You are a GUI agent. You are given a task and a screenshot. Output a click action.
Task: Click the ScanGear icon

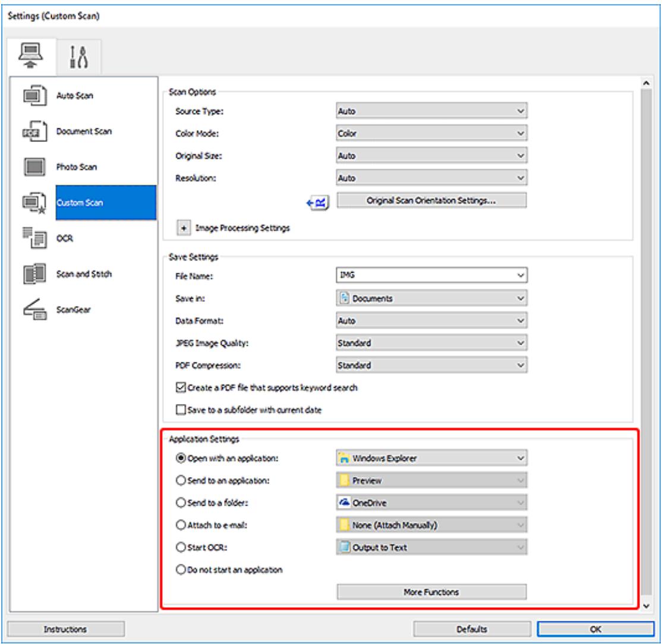point(34,310)
